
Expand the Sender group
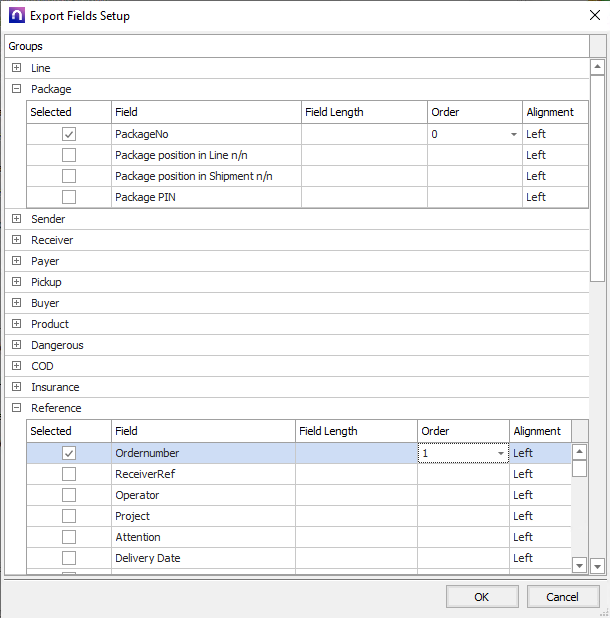click(x=16, y=219)
